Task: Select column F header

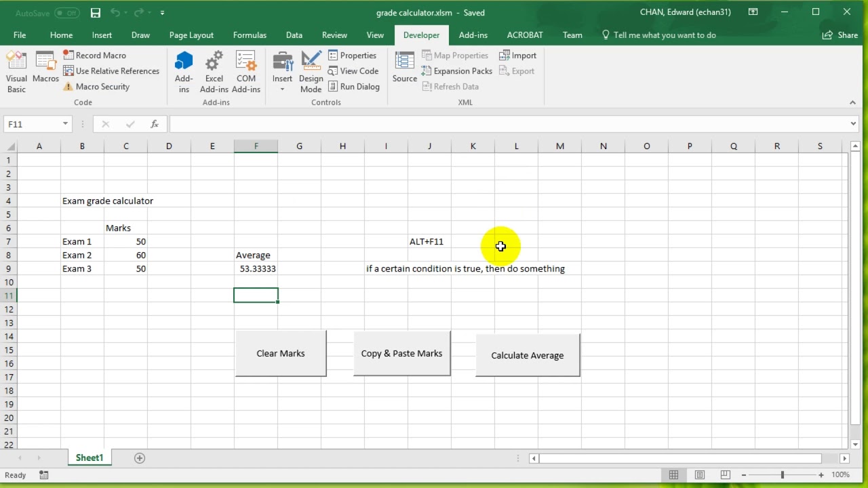Action: (x=256, y=146)
